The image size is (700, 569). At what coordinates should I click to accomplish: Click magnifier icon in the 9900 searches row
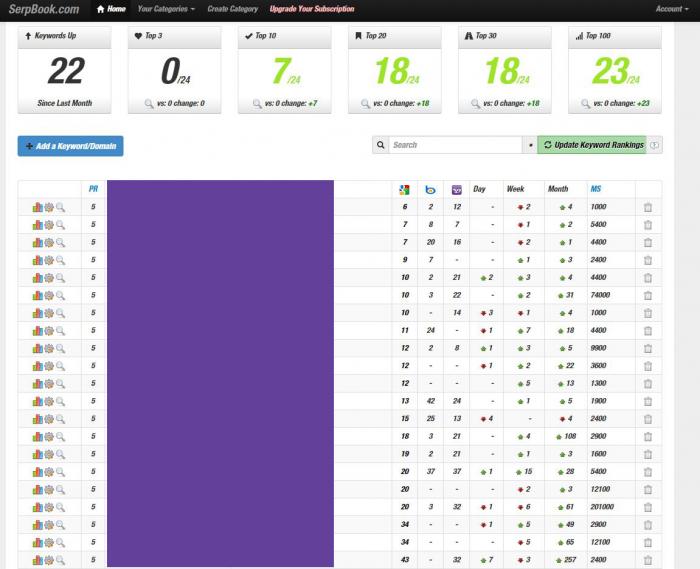pyautogui.click(x=60, y=348)
